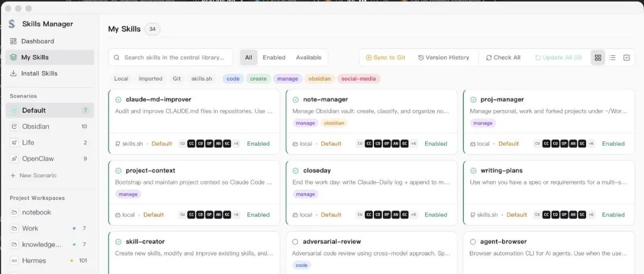Click local source icon on closeday card
Screen dimensions: 644x274
[295, 215]
